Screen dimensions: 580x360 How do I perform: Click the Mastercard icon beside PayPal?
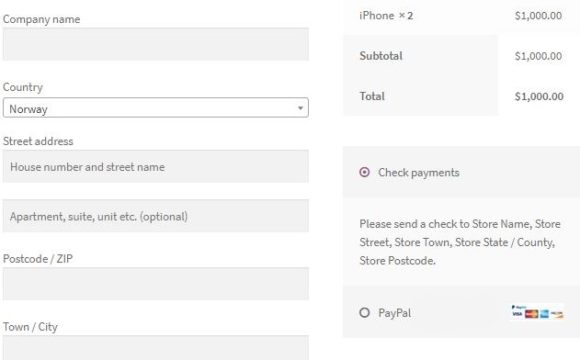pos(532,314)
